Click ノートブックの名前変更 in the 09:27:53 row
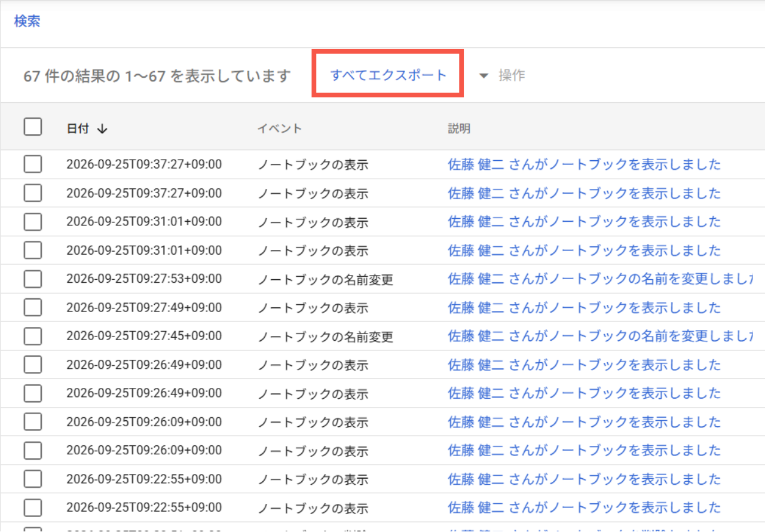This screenshot has height=532, width=765. [x=326, y=280]
